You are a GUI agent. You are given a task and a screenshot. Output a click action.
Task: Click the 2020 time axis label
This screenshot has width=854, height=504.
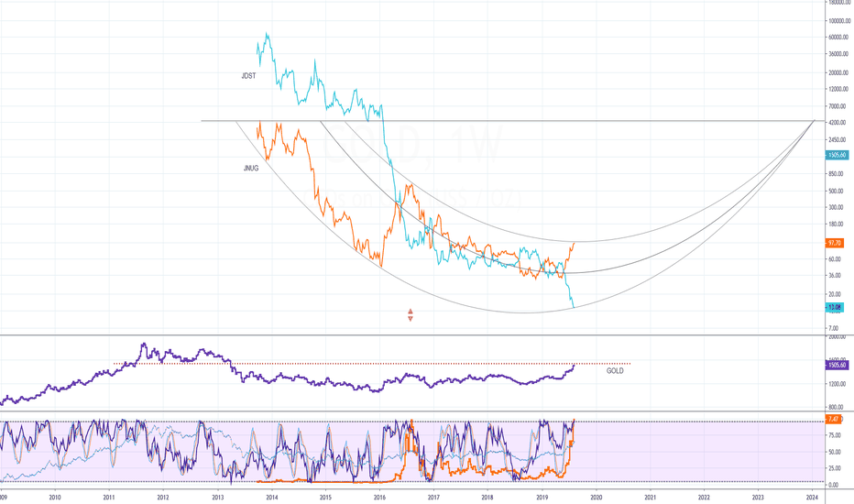tap(596, 498)
